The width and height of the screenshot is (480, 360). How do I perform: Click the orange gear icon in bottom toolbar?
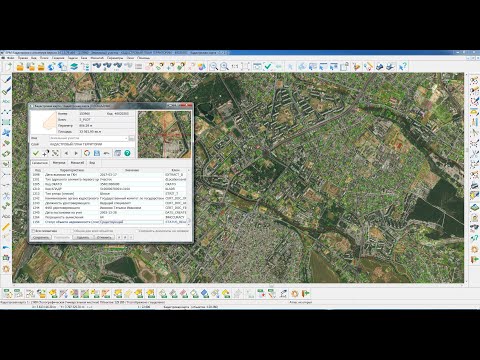(294, 293)
